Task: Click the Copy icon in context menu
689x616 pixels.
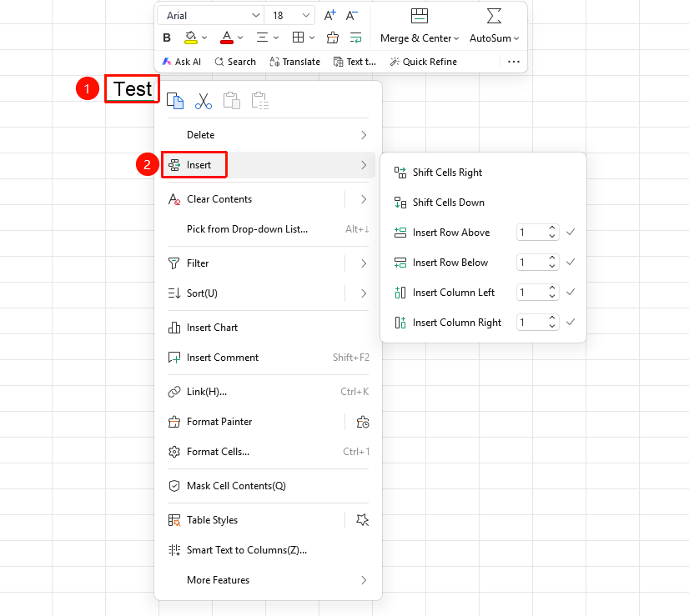Action: [175, 101]
